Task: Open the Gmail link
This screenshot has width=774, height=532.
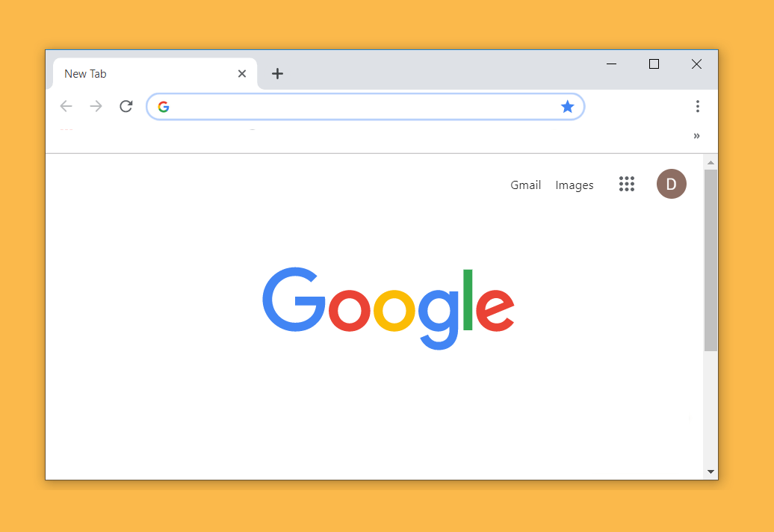Action: point(526,185)
